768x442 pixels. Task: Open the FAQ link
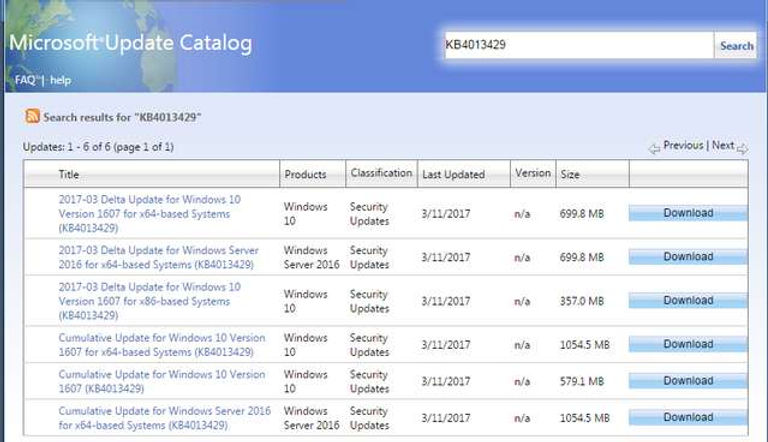pyautogui.click(x=25, y=80)
